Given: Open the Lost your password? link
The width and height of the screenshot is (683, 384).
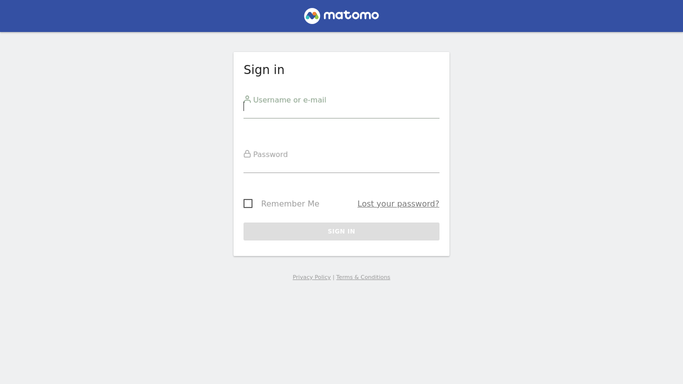Looking at the screenshot, I should coord(398,203).
